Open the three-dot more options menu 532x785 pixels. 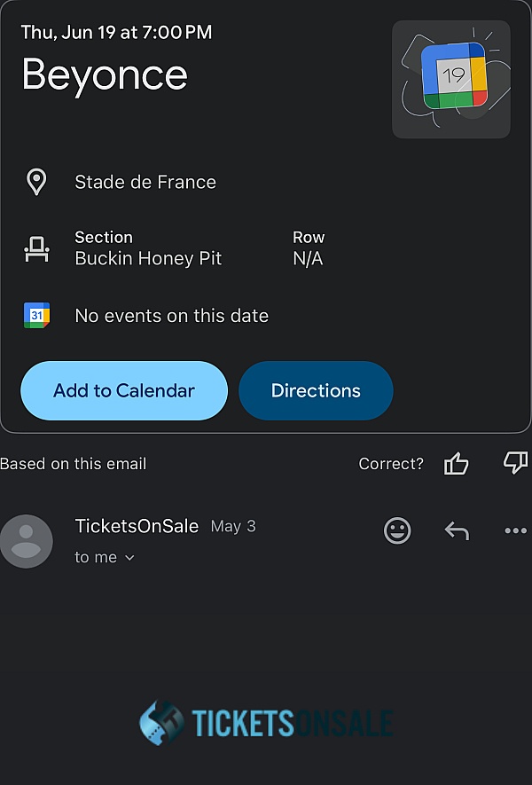tap(515, 530)
